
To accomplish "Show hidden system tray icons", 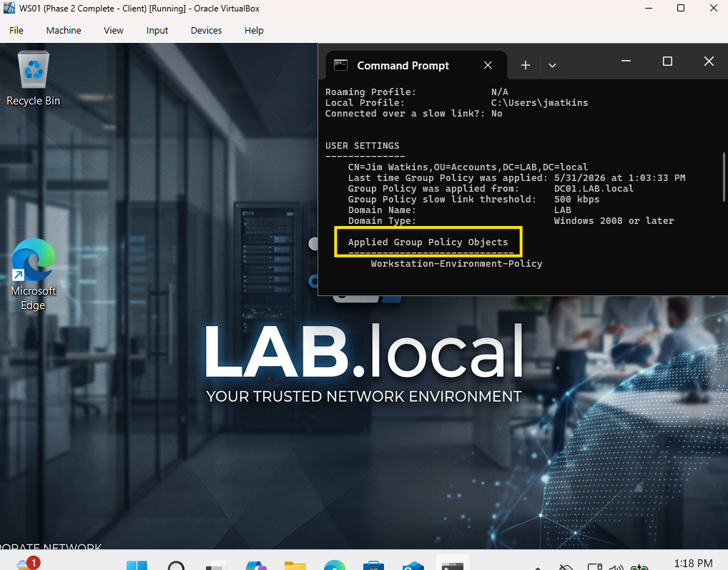I will (x=538, y=567).
